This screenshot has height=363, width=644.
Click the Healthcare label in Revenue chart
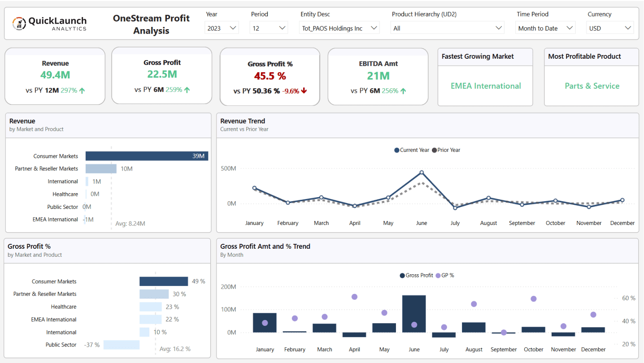click(65, 194)
